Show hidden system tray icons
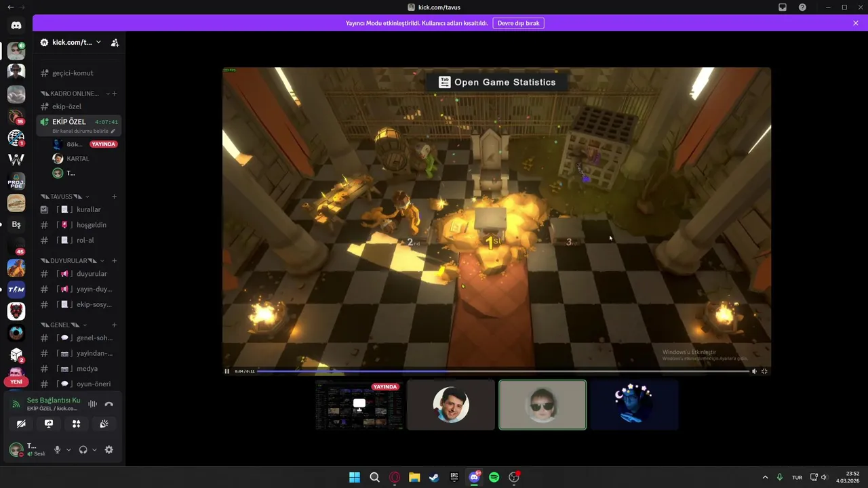The width and height of the screenshot is (868, 488). [766, 477]
